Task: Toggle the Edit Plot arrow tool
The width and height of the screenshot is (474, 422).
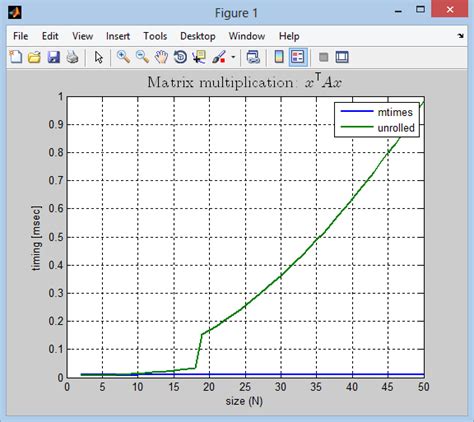Action: [99, 57]
